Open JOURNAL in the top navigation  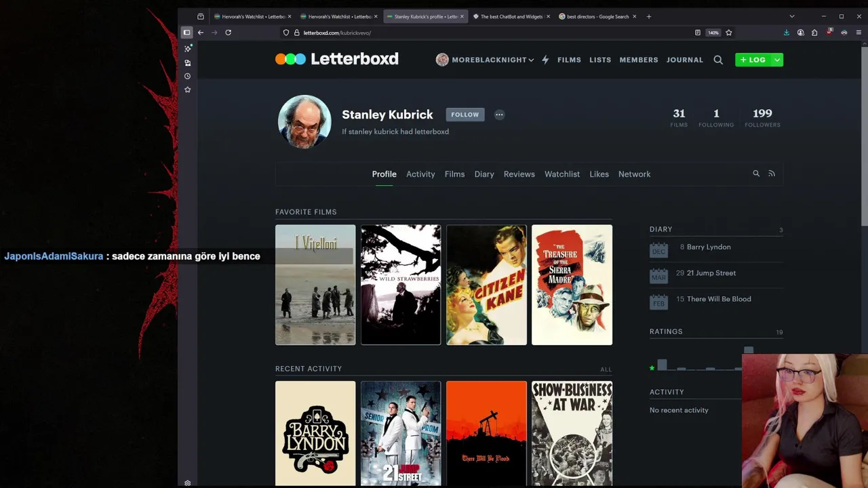[x=684, y=60]
